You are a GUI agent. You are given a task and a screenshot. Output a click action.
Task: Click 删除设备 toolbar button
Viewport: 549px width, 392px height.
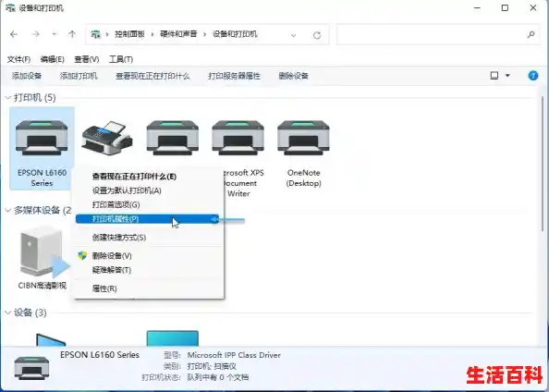click(x=293, y=76)
